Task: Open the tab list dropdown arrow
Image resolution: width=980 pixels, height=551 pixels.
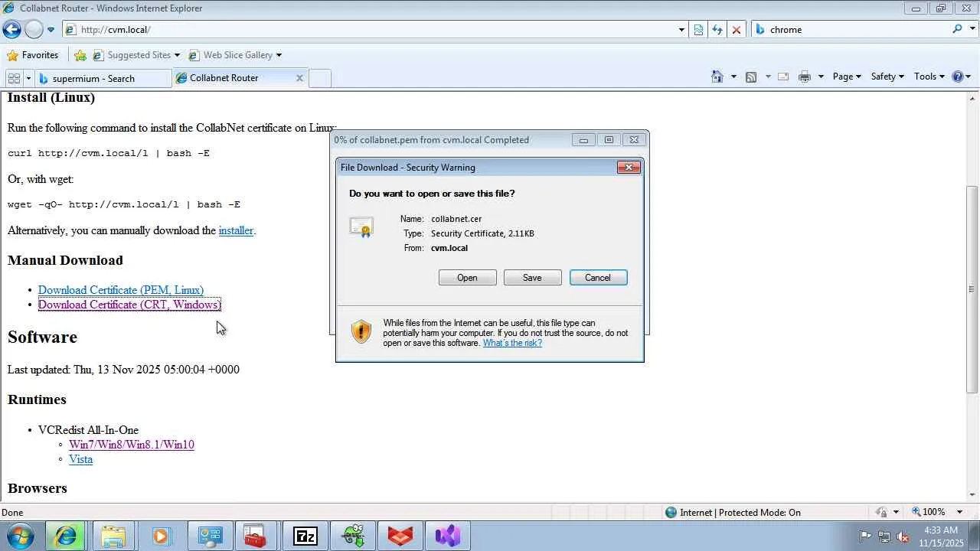Action: [28, 78]
